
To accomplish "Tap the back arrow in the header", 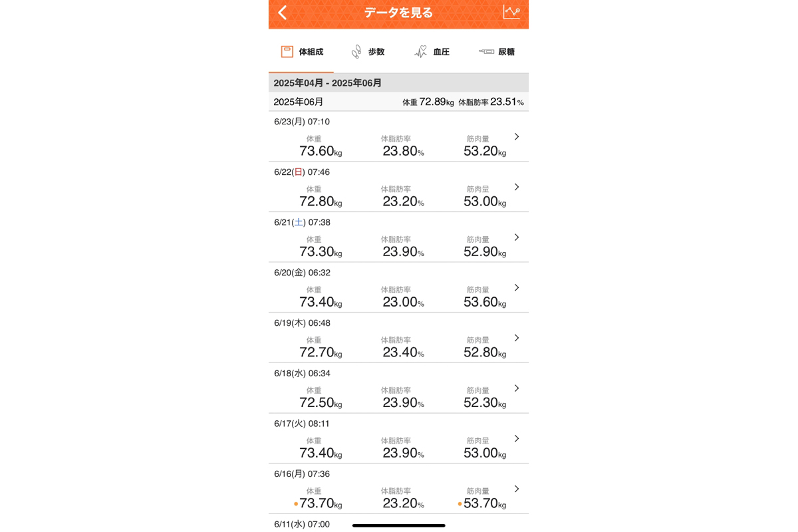I will [x=281, y=13].
